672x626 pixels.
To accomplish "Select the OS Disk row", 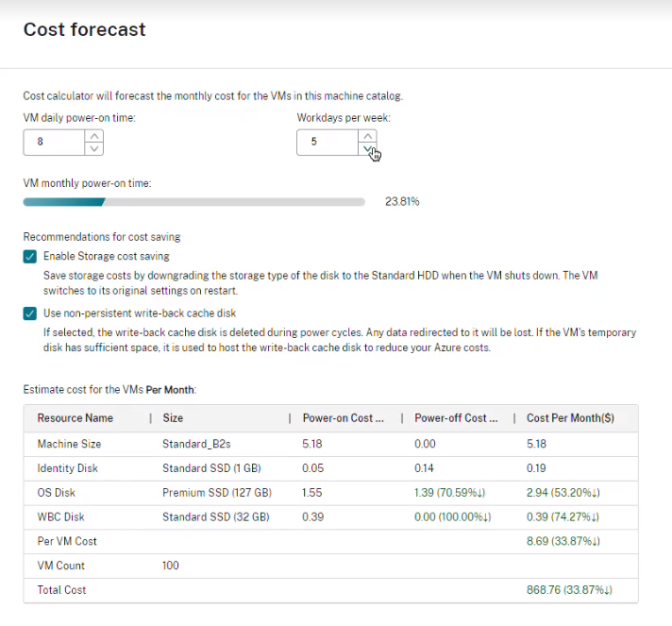I will click(56, 493).
